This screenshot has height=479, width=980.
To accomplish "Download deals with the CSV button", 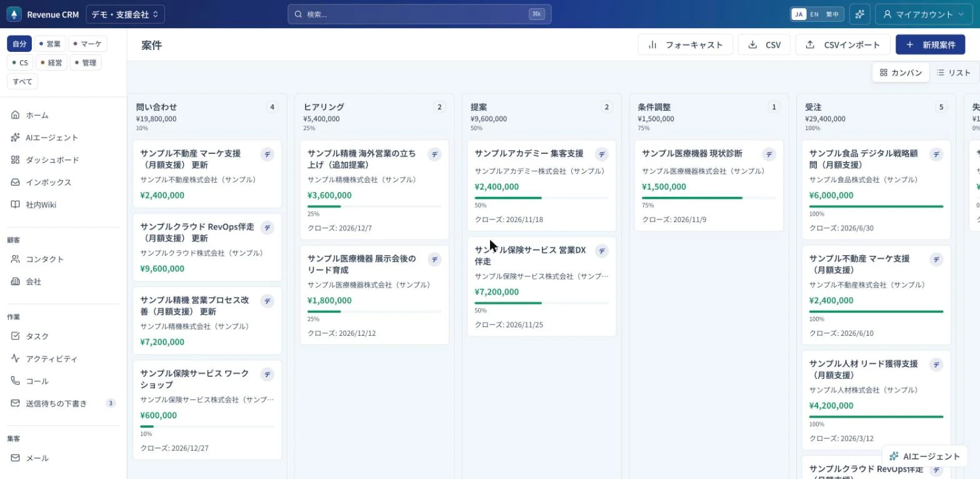I will coord(764,45).
